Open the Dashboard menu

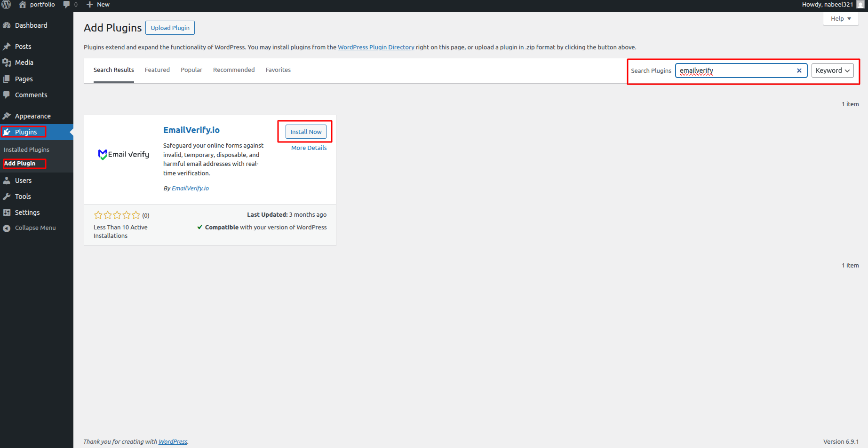click(31, 25)
